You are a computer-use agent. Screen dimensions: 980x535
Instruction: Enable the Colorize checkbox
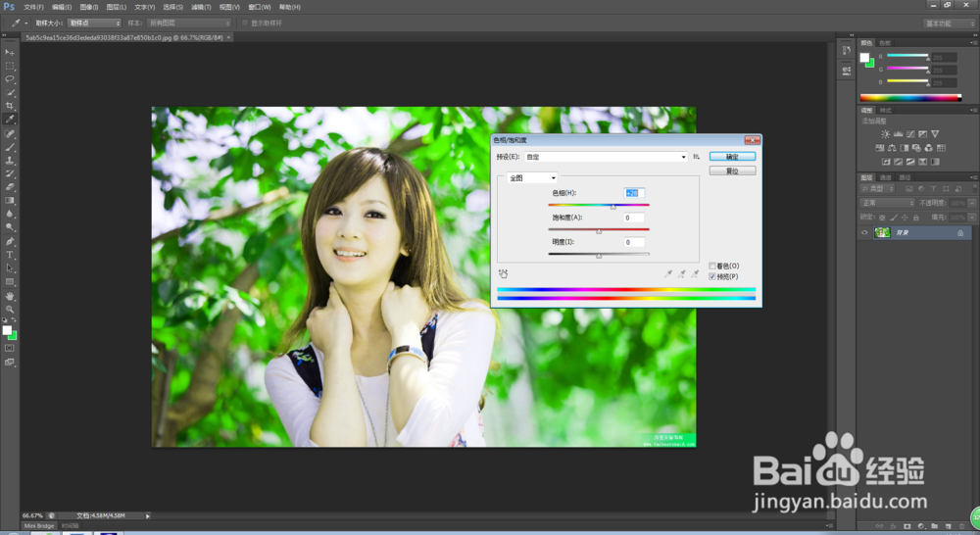pyautogui.click(x=711, y=266)
